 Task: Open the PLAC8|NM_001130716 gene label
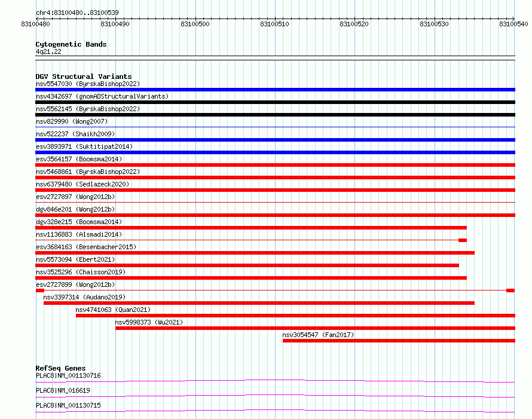coord(68,375)
